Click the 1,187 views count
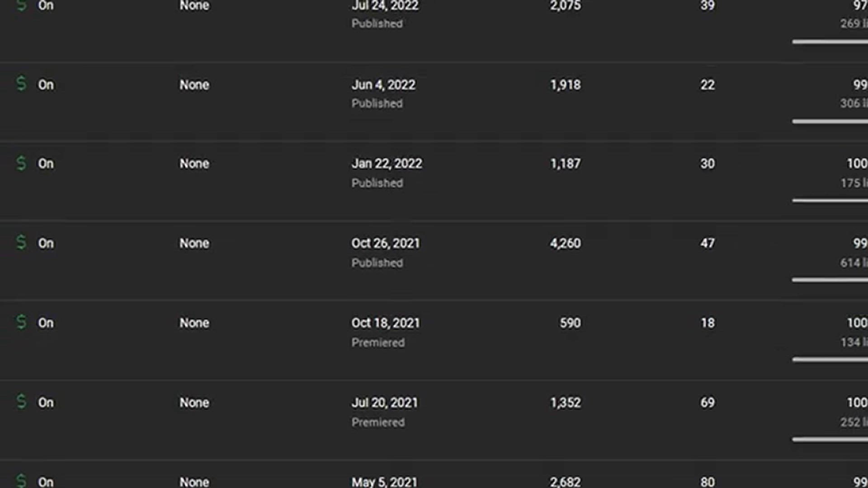This screenshot has width=868, height=488. coord(565,164)
